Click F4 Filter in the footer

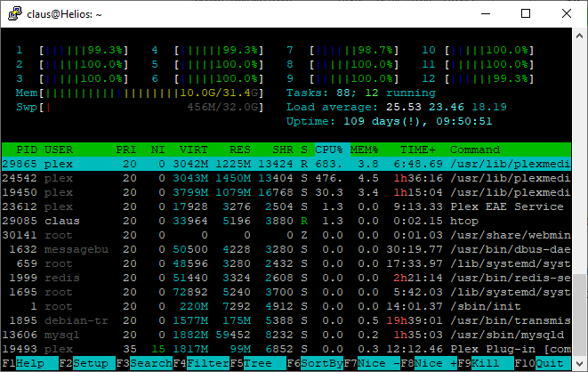point(201,363)
